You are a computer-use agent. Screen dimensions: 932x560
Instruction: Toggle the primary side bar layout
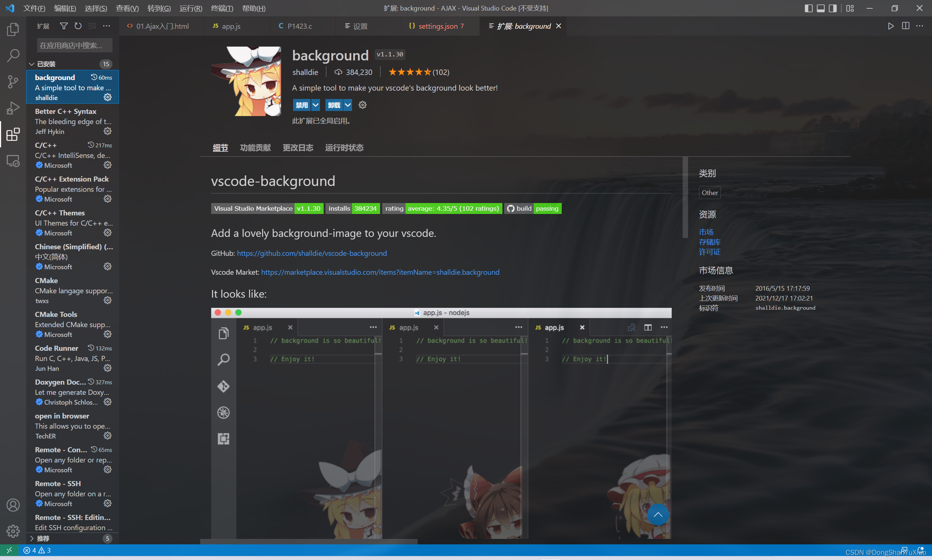click(808, 8)
